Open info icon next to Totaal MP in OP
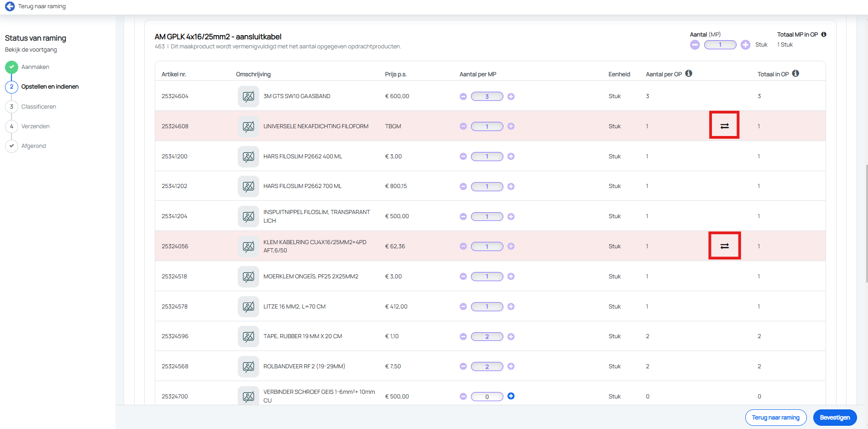 [824, 34]
